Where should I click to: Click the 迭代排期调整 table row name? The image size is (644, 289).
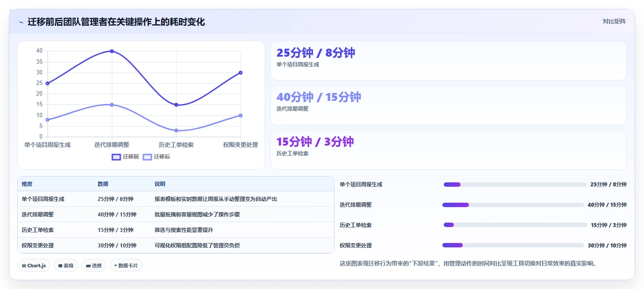[x=38, y=215]
